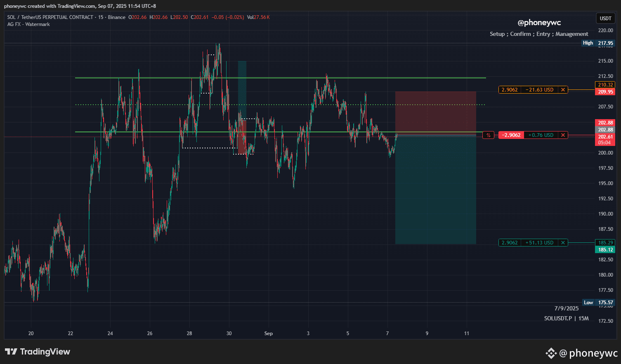Click the 202.61 current price tag
The width and height of the screenshot is (621, 364).
[605, 137]
